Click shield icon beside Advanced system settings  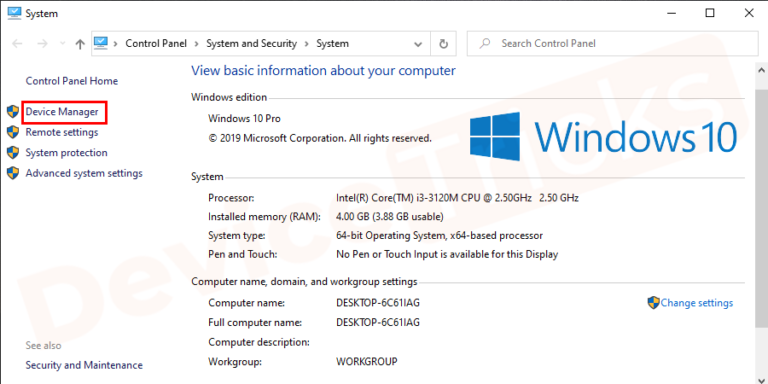[13, 173]
